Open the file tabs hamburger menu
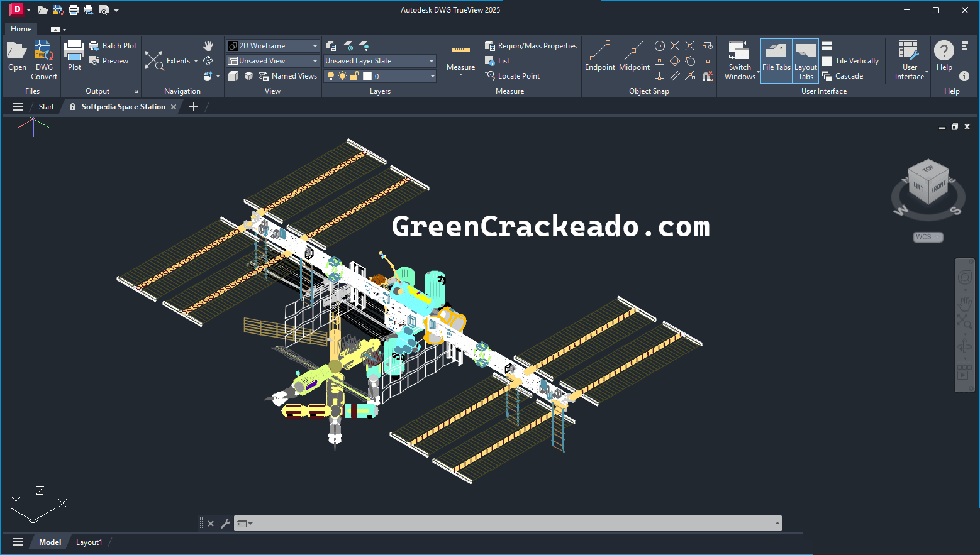 [x=18, y=107]
